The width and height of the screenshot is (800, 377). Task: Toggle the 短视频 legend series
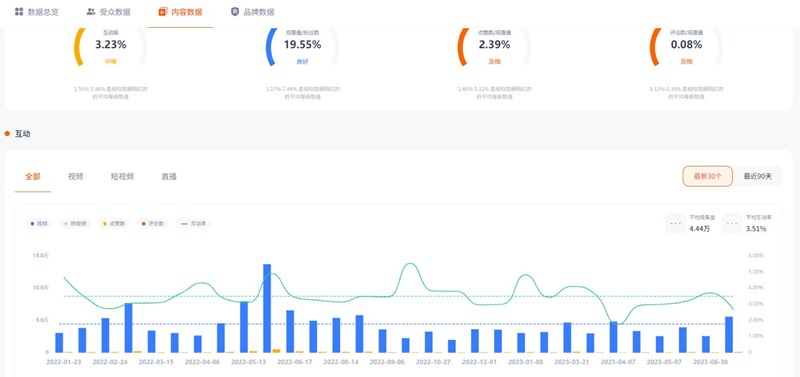(x=75, y=223)
